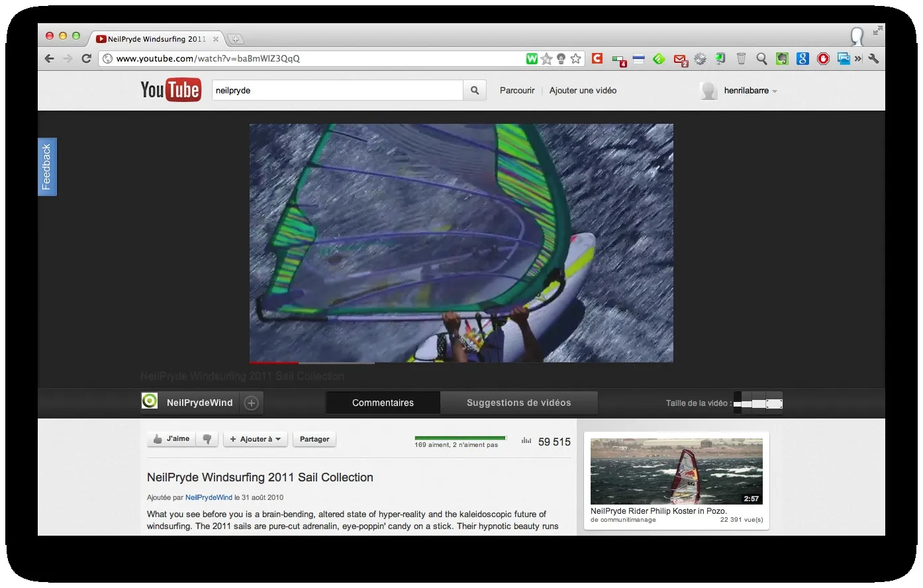Switch to the Commentaires tab
The image size is (923, 588).
383,403
